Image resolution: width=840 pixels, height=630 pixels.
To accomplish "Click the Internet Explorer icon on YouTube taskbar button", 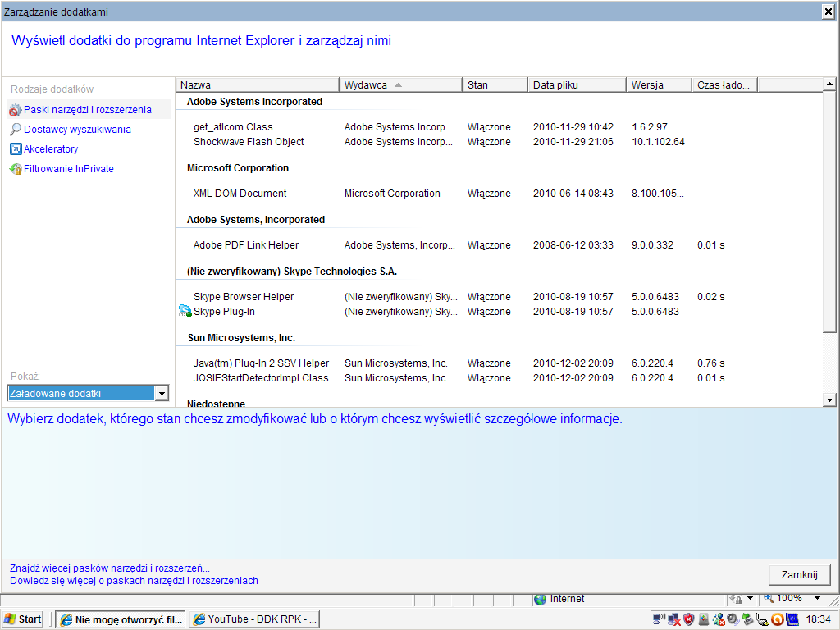I will click(199, 619).
